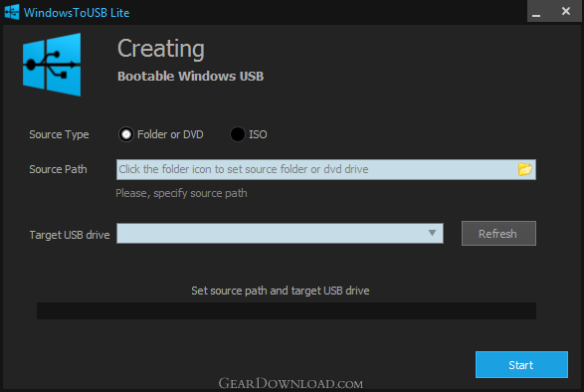Minimize the WindowsToUSB Lite window
The image size is (584, 392).
536,12
